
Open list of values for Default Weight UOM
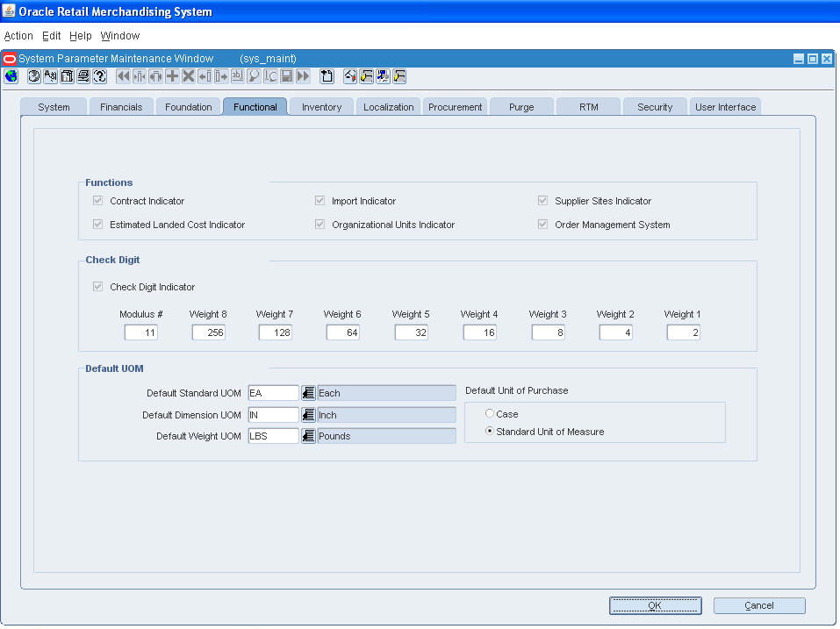pos(308,436)
